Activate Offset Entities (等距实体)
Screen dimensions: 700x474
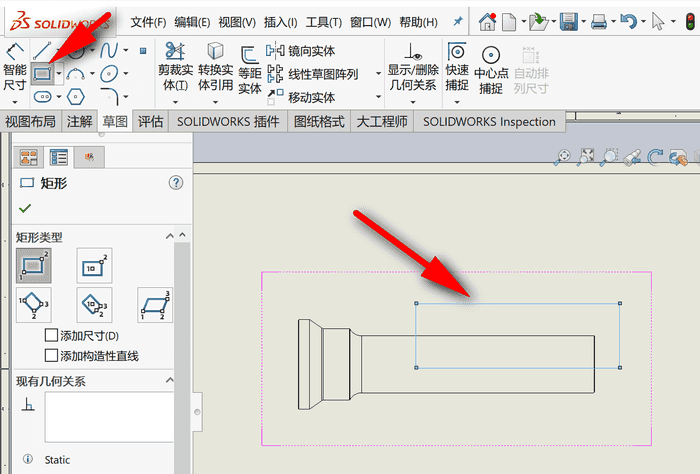coord(250,70)
